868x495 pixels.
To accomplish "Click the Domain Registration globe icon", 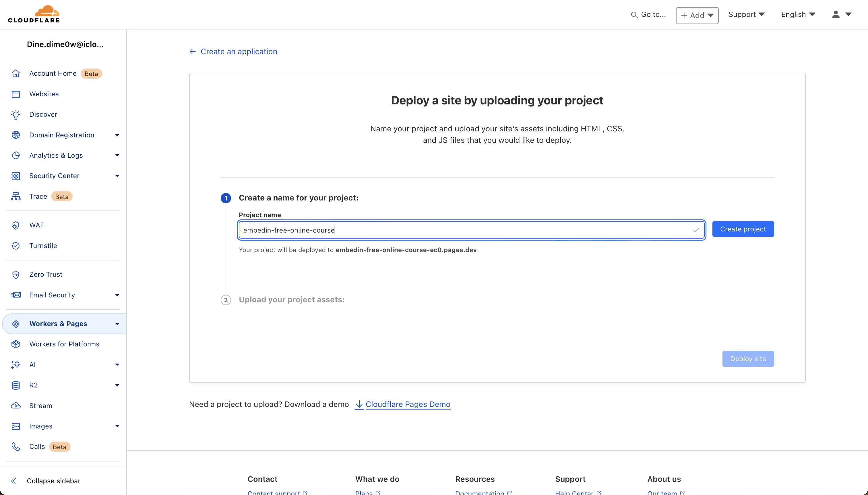I will [16, 135].
